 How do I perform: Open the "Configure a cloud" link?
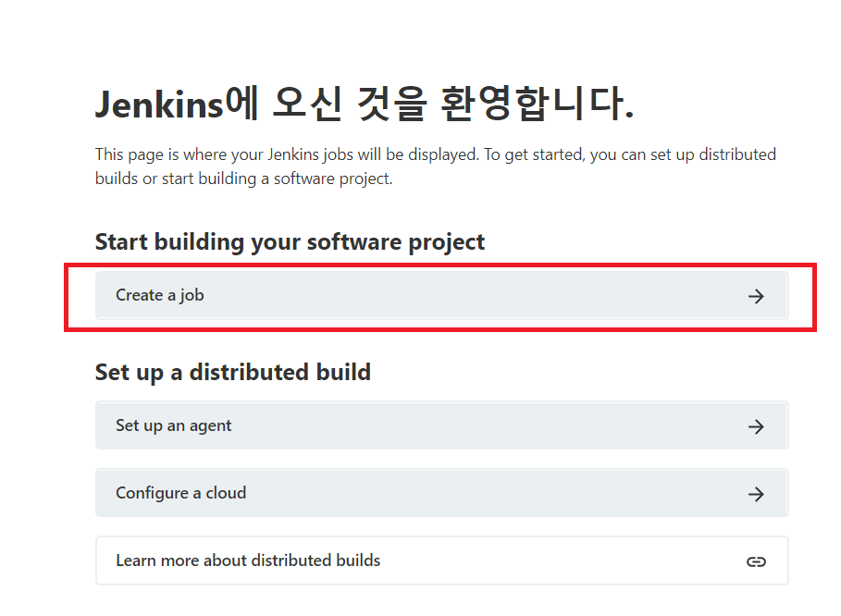click(x=441, y=493)
